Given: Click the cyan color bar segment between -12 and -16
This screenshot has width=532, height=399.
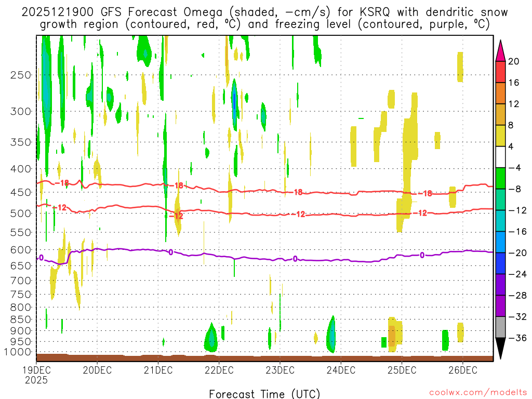Looking at the screenshot, I should [x=500, y=221].
